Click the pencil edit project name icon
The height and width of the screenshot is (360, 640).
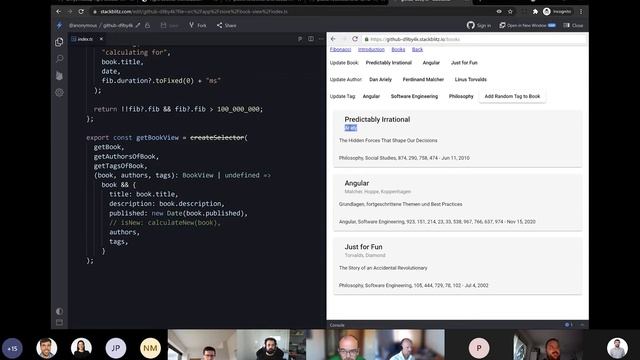click(x=138, y=25)
